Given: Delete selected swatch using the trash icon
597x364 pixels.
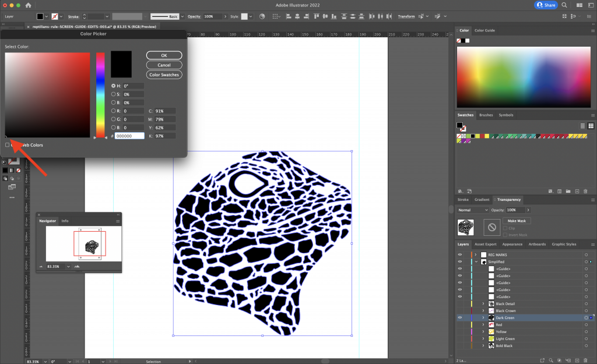Looking at the screenshot, I should pyautogui.click(x=585, y=191).
